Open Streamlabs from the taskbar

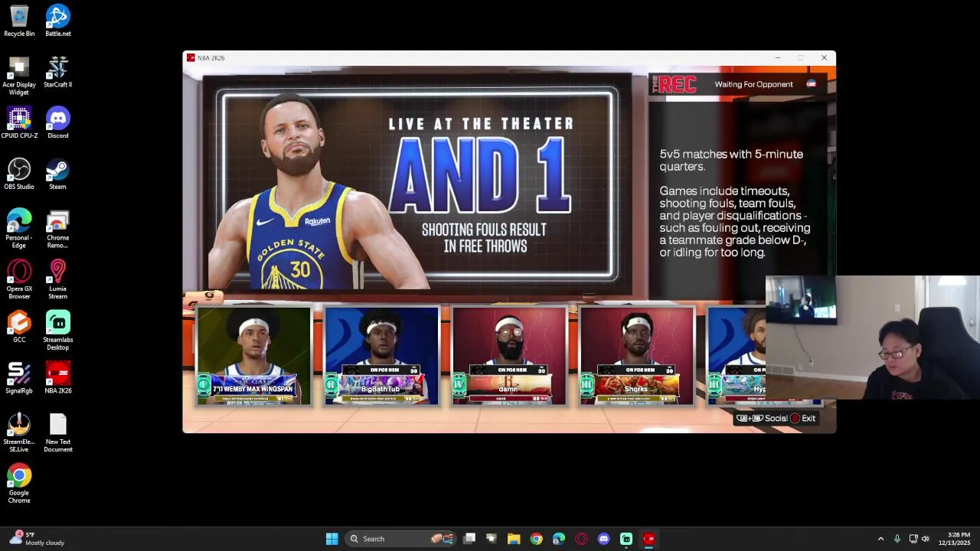click(626, 539)
